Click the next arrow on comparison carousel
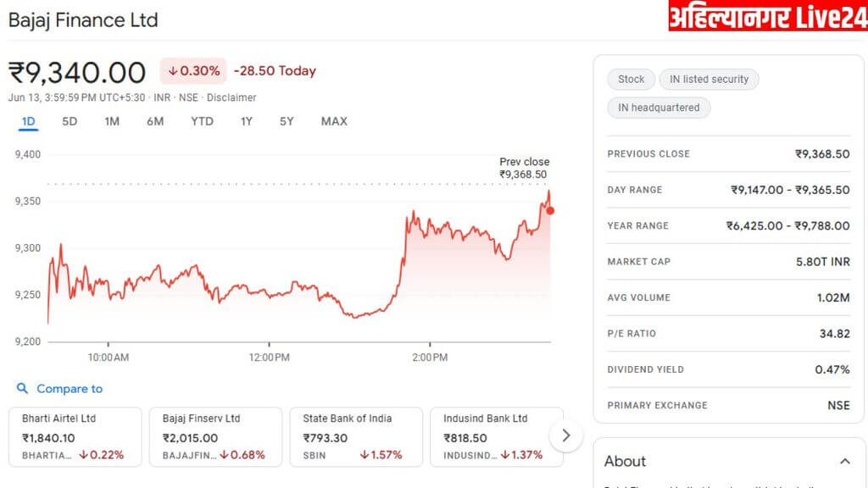 point(565,435)
